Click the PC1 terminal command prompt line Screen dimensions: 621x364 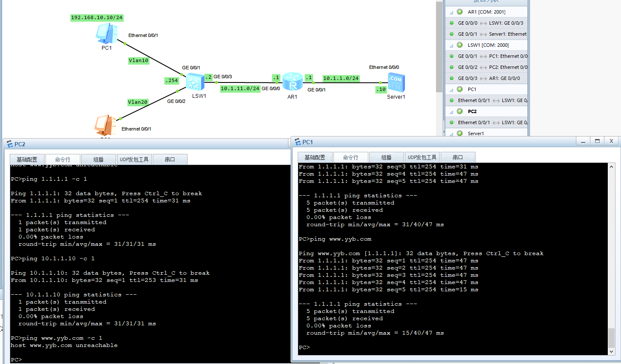[x=304, y=347]
